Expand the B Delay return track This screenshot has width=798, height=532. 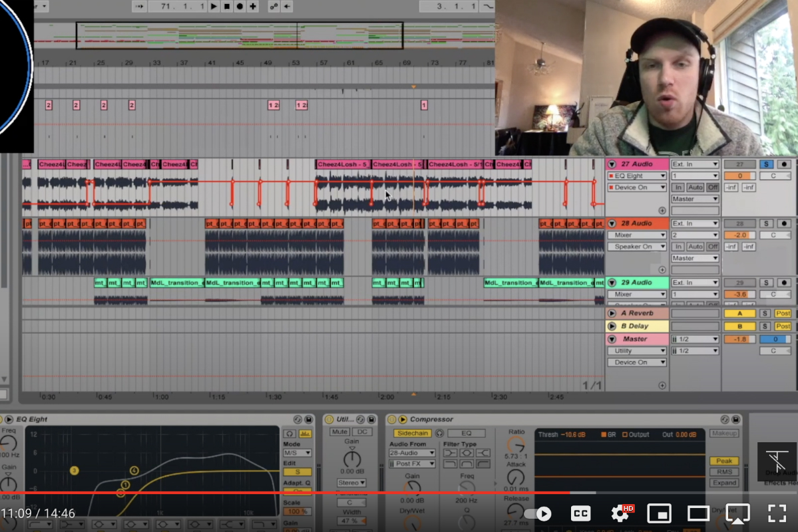click(x=612, y=326)
